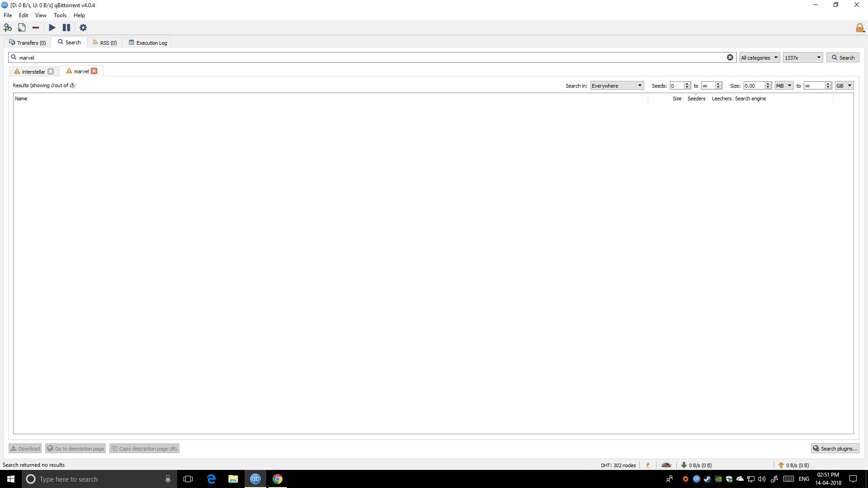The image size is (868, 488).
Task: Toggle alternative speed limits gauge icon
Action: (x=666, y=465)
